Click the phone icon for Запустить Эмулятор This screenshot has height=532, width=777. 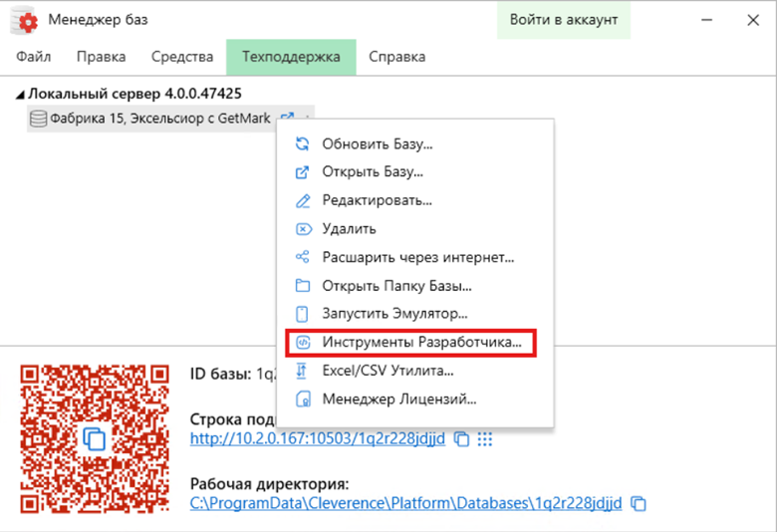click(x=302, y=314)
